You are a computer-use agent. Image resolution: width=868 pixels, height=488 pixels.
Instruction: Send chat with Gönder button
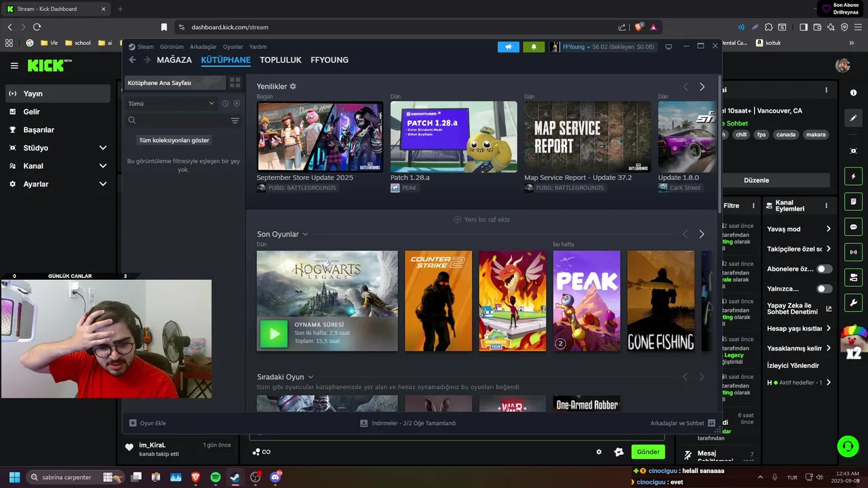click(x=648, y=452)
